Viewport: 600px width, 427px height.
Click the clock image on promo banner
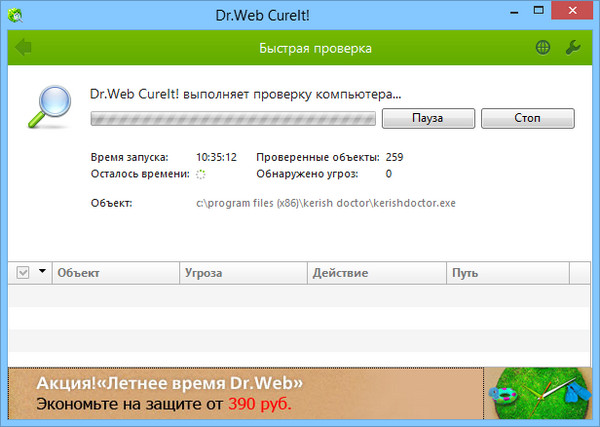(538, 394)
